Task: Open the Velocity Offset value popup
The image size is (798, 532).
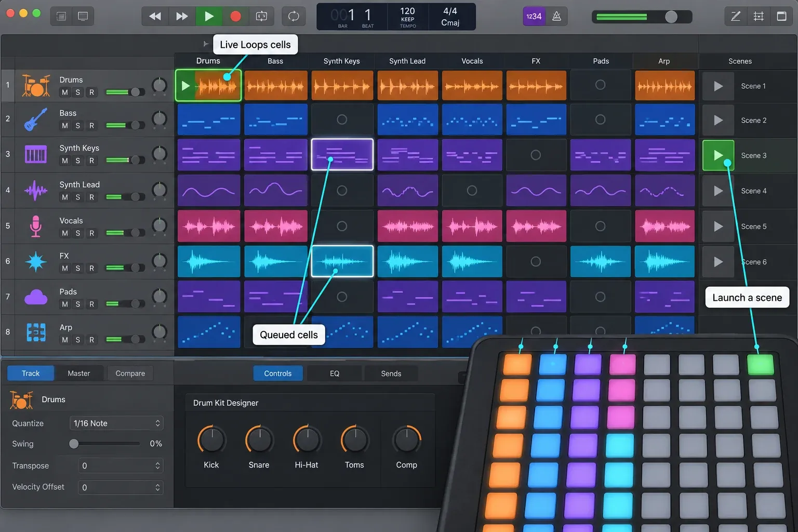Action: point(121,487)
